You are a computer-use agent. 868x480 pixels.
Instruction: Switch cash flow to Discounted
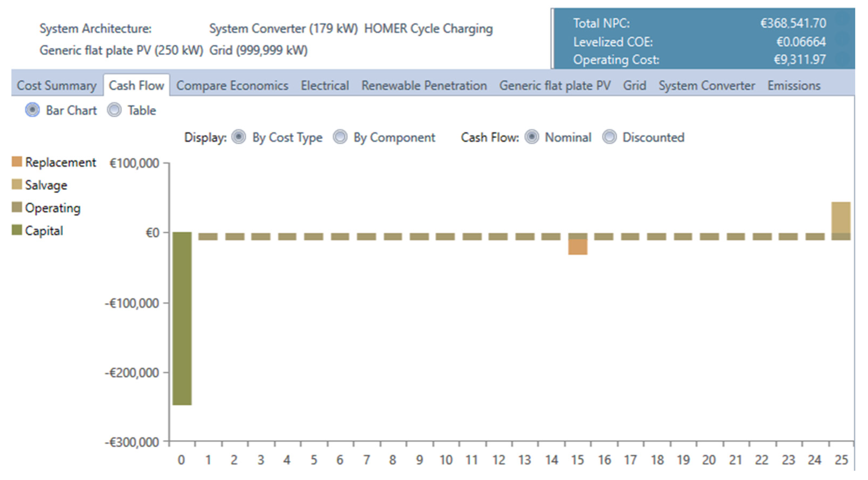[609, 137]
